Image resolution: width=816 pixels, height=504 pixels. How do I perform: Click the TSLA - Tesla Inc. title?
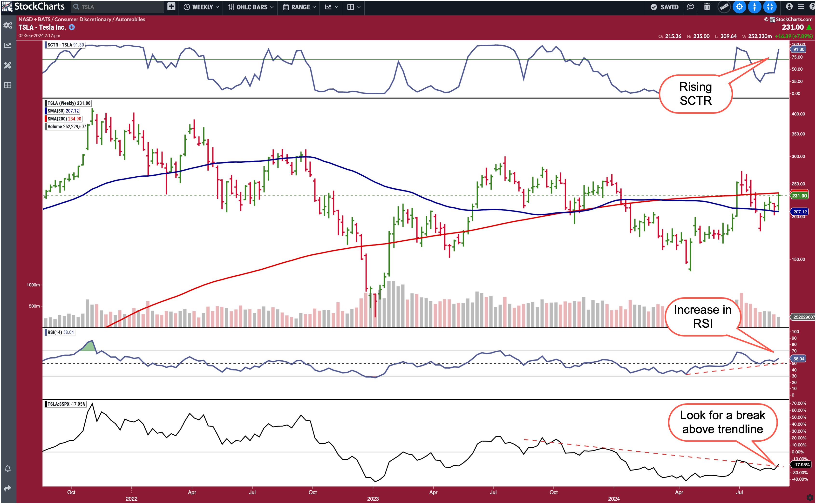pyautogui.click(x=42, y=27)
